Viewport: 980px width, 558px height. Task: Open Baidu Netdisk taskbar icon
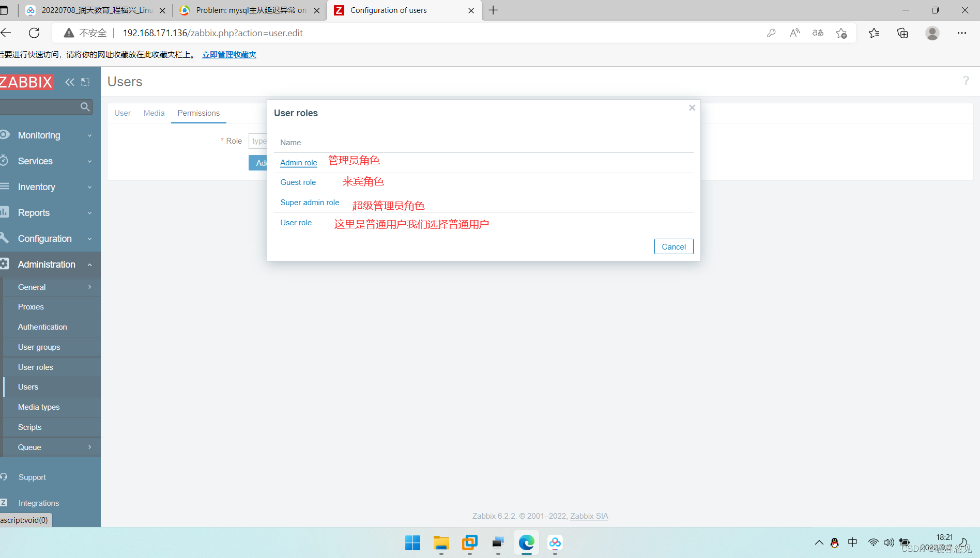coord(555,543)
